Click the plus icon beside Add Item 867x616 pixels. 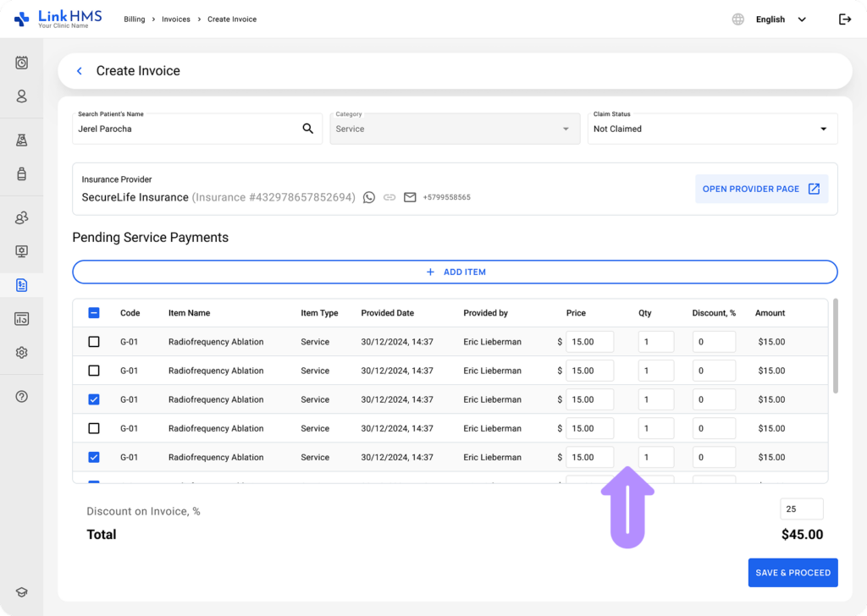tap(430, 272)
